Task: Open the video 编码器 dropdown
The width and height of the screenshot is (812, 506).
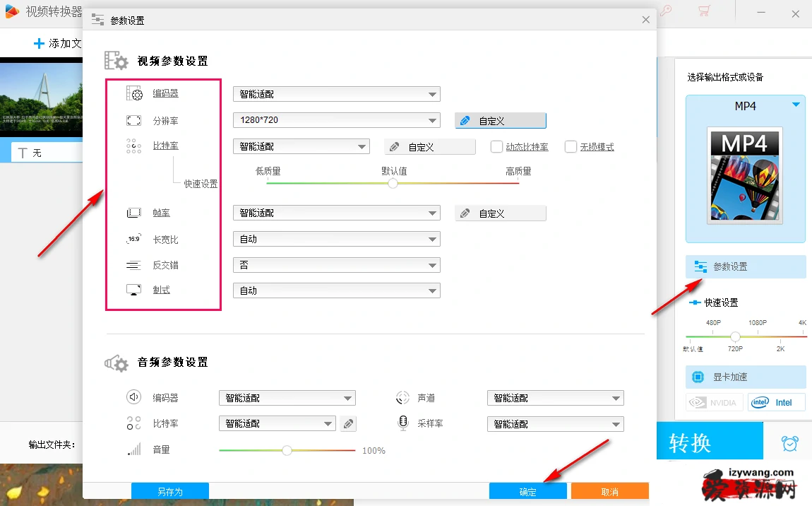Action: [336, 95]
